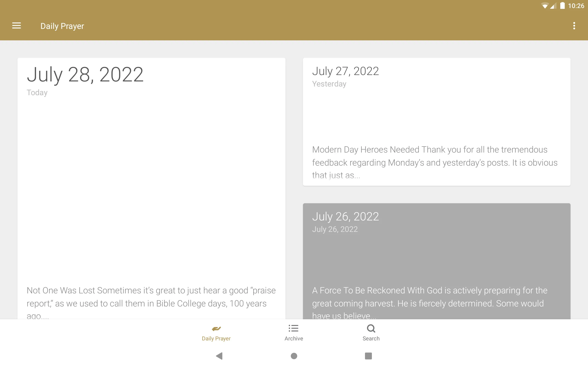The width and height of the screenshot is (588, 367).
Task: Press the Android home button
Action: 294,355
